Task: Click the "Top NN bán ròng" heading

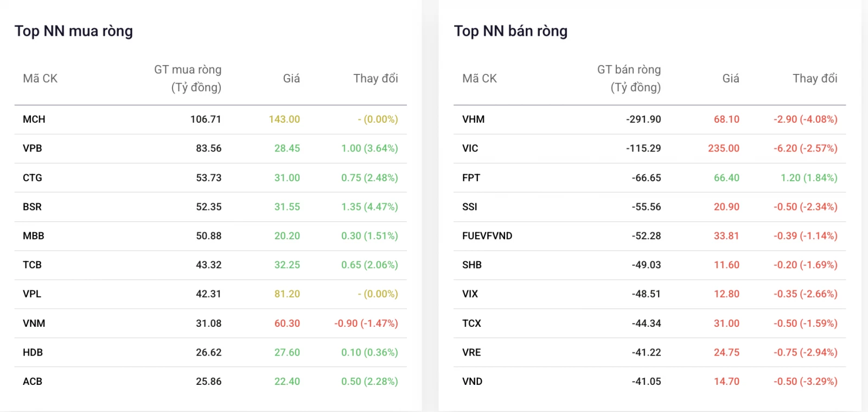Action: click(x=510, y=31)
